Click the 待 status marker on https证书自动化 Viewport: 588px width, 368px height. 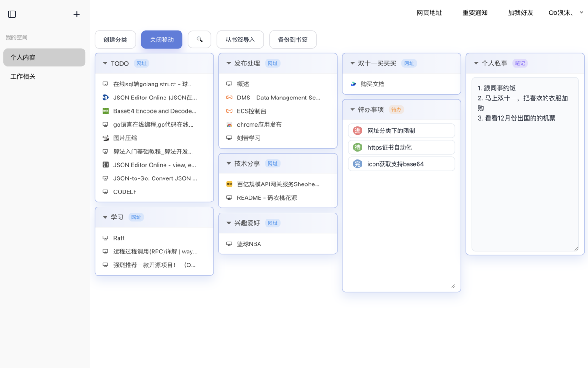(x=357, y=147)
